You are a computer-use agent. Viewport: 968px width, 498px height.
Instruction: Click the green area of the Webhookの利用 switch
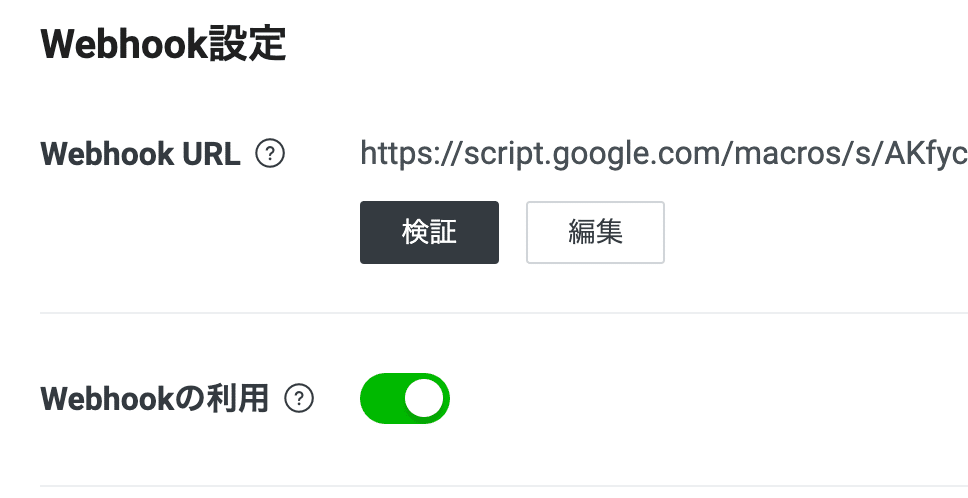pos(382,399)
